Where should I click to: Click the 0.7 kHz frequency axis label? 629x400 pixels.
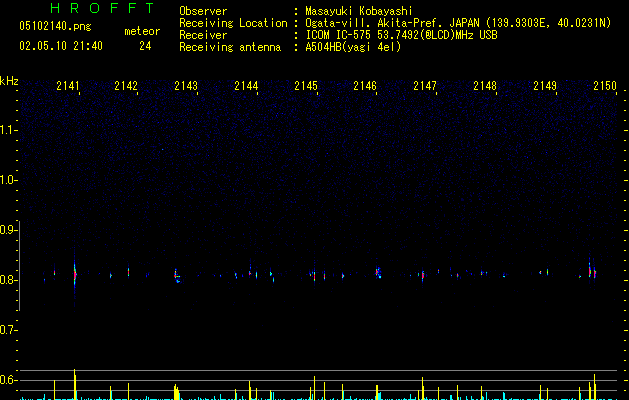[x=8, y=330]
